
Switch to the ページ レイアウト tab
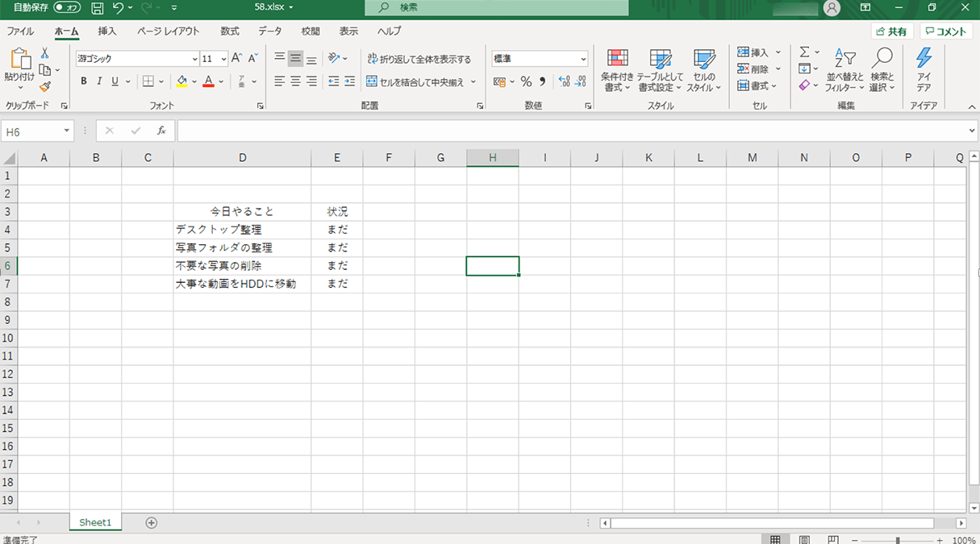click(168, 31)
